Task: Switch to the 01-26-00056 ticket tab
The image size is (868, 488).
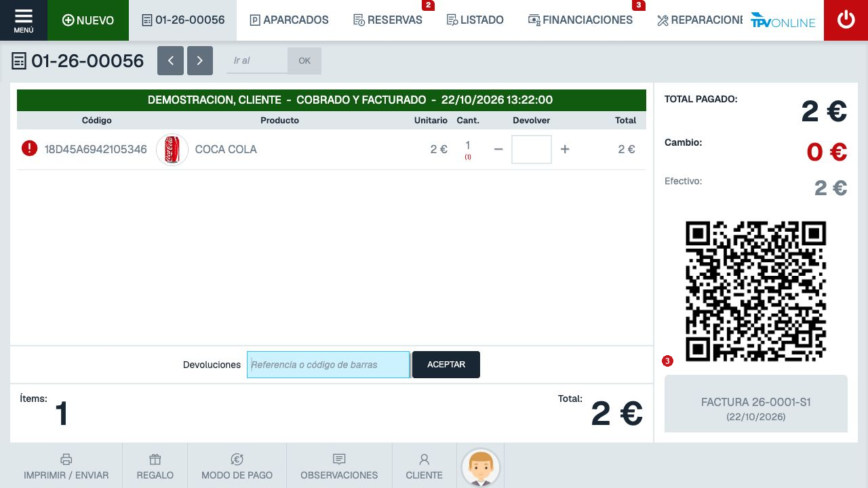Action: pos(183,20)
